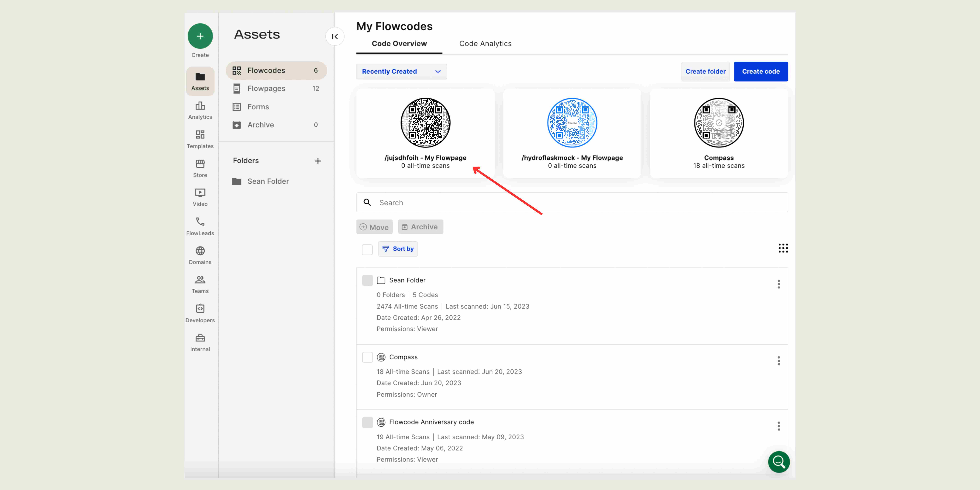Open the Templates section
The height and width of the screenshot is (490, 980).
200,139
